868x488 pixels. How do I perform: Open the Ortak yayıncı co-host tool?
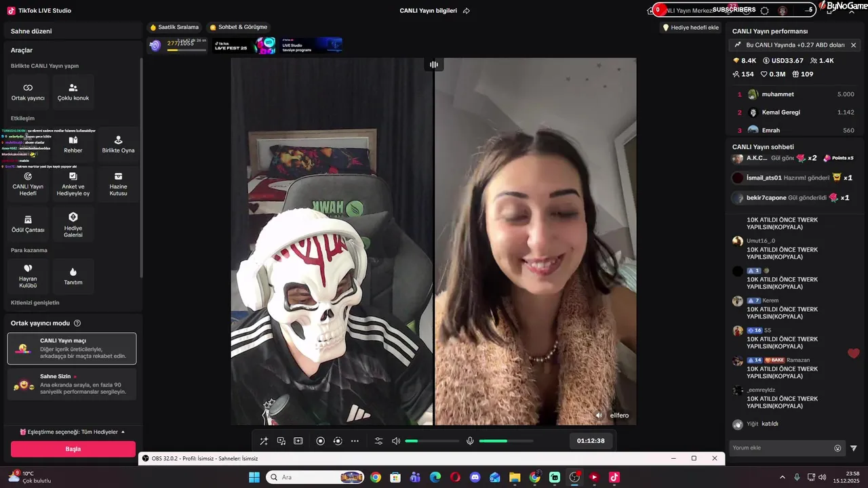click(x=28, y=92)
